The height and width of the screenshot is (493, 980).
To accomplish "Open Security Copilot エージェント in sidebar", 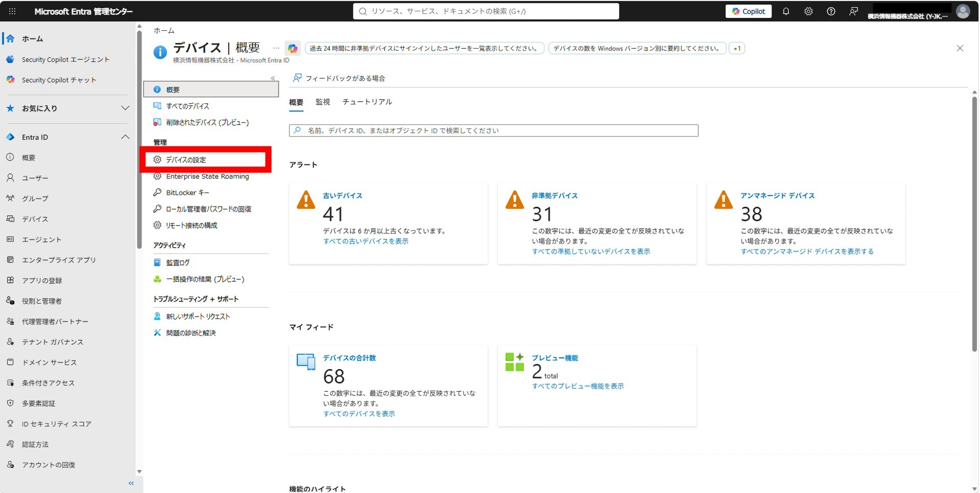I will click(x=65, y=59).
